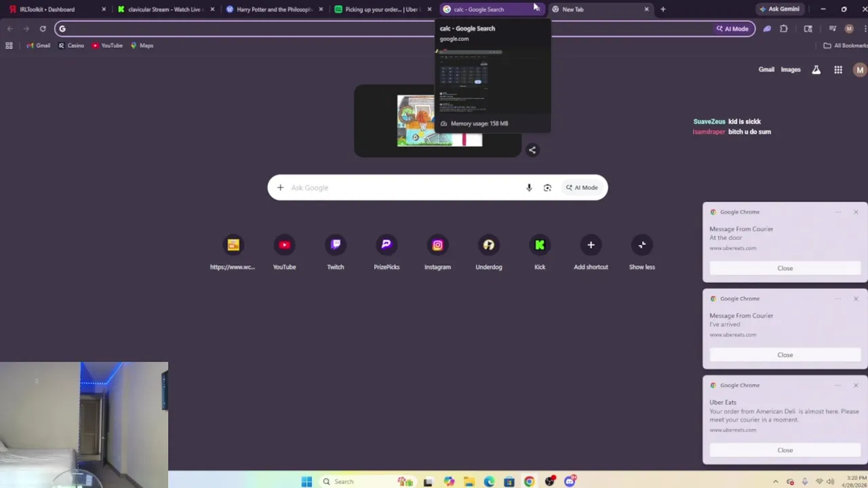Click the Add shortcut plus tile
868x488 pixels.
pos(591,252)
